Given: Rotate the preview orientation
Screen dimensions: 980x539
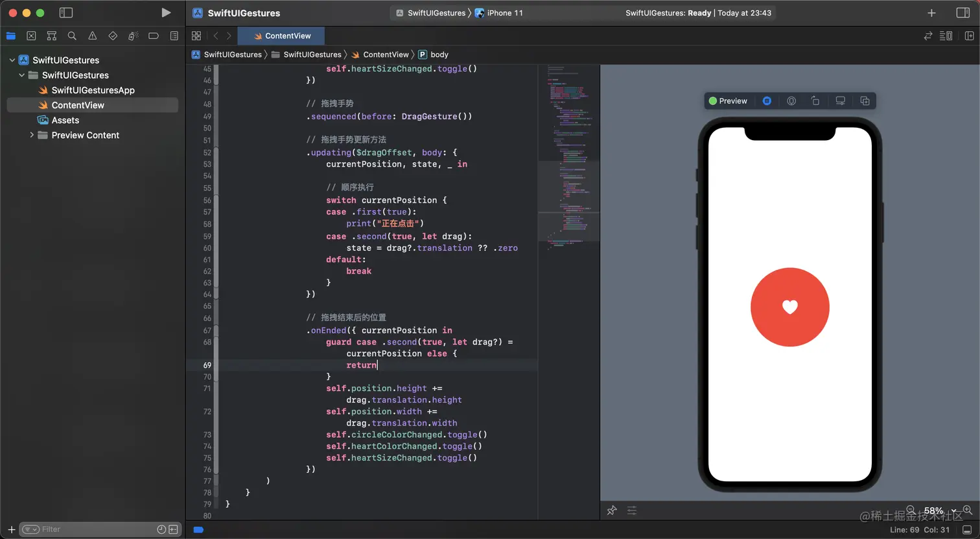Looking at the screenshot, I should [x=815, y=101].
